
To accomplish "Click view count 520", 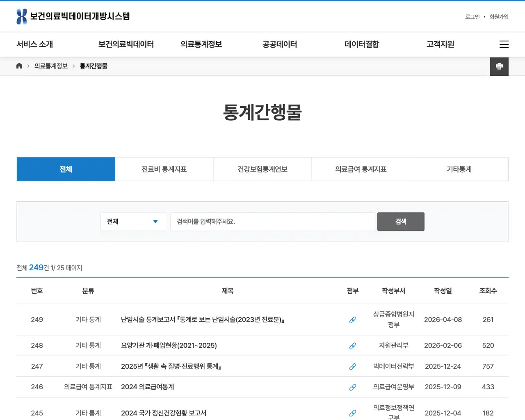I will click(x=488, y=345).
